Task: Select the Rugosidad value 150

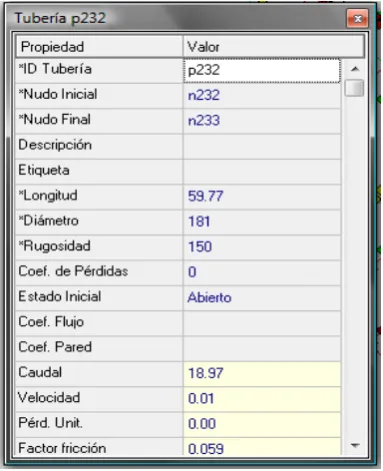Action: click(x=262, y=247)
